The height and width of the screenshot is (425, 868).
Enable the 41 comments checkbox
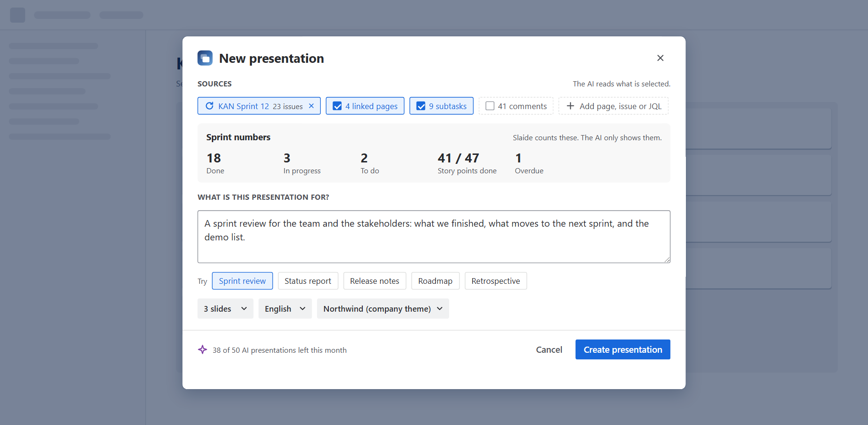tap(490, 106)
